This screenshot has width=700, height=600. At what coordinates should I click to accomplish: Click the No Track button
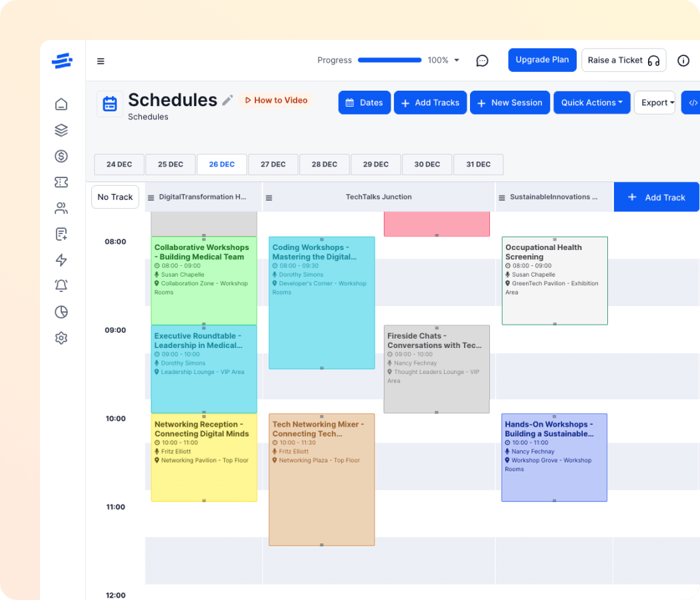115,197
